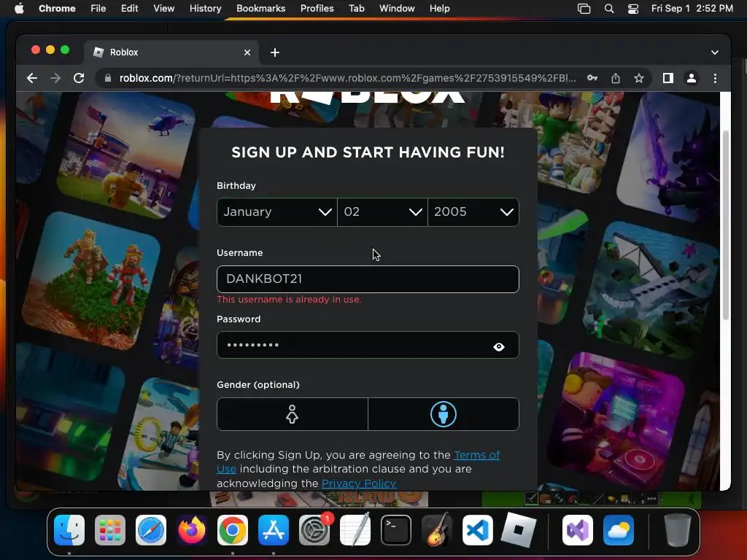The height and width of the screenshot is (560, 747).
Task: Go back to the previous page
Action: pos(32,78)
